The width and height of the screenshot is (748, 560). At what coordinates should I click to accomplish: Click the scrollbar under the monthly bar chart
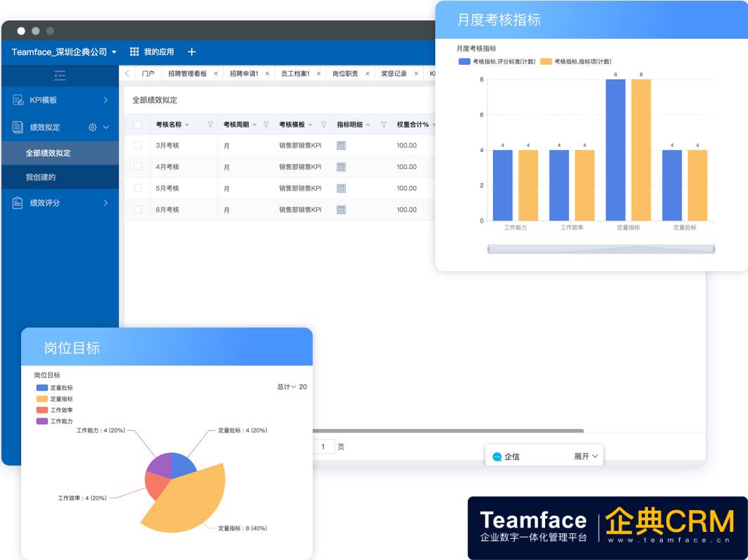pos(602,248)
